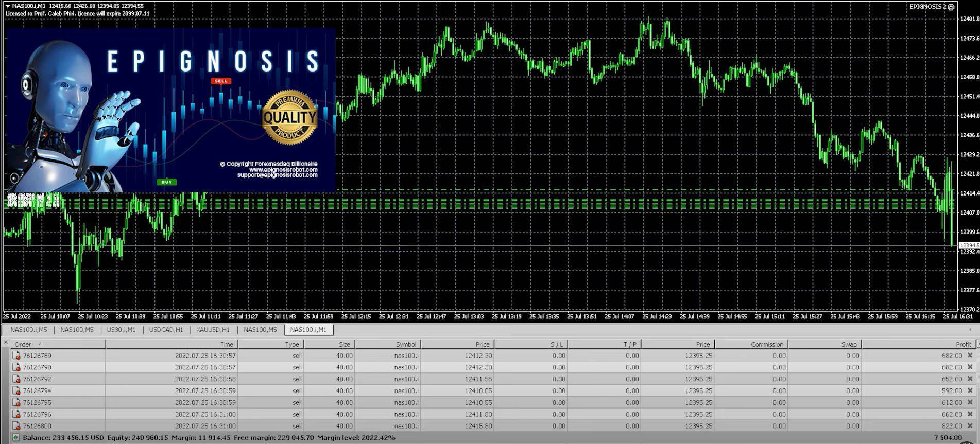Open the NAS100.i,M1 chart dropdown arrow

8,6
